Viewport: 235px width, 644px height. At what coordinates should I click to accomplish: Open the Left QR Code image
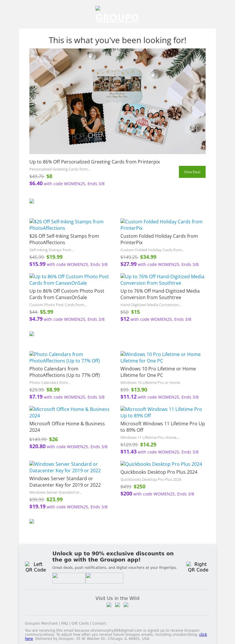tap(36, 567)
